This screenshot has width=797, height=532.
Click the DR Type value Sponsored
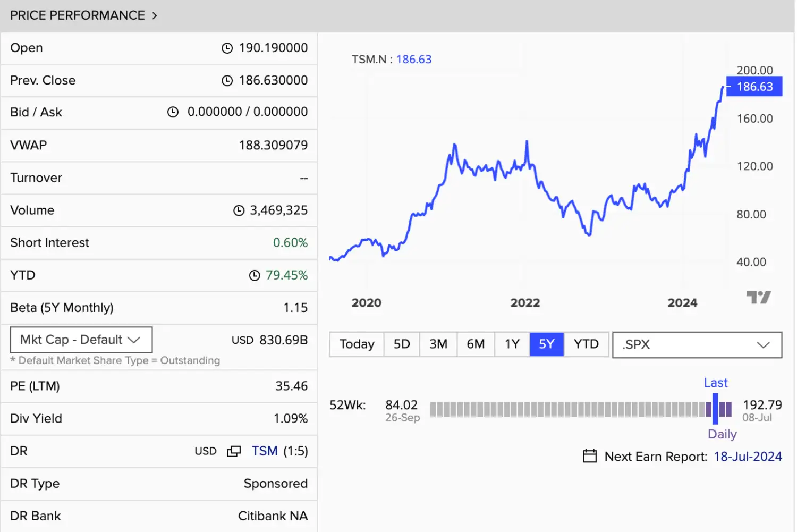click(276, 484)
